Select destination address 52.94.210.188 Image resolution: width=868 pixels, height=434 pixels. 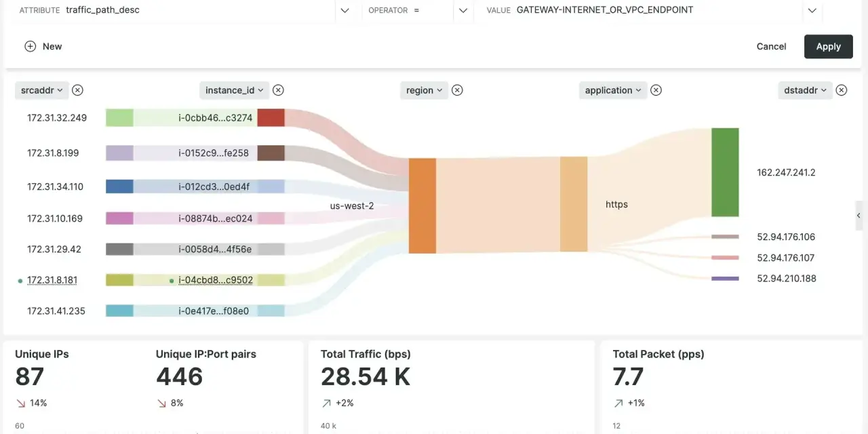tap(787, 278)
